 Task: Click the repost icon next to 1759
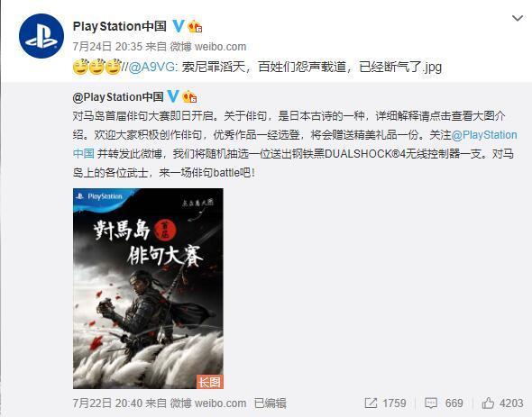tap(371, 403)
